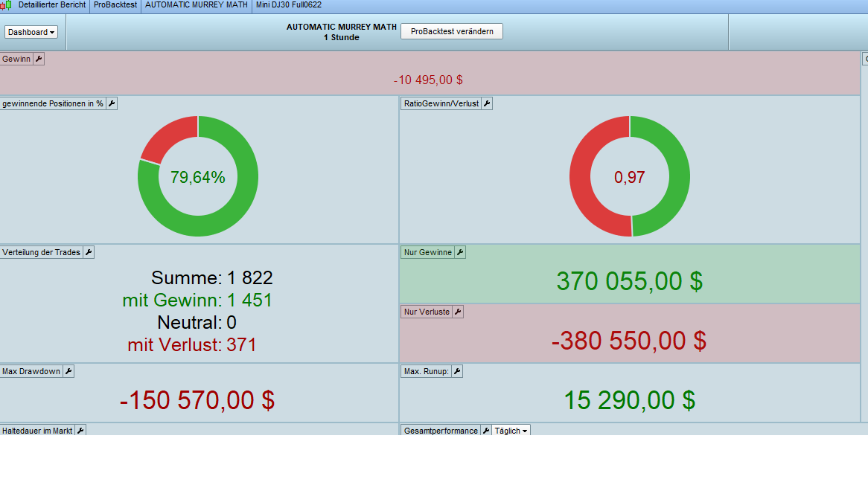Select the AUTOMATIC MURREY MATH title segment

(197, 5)
